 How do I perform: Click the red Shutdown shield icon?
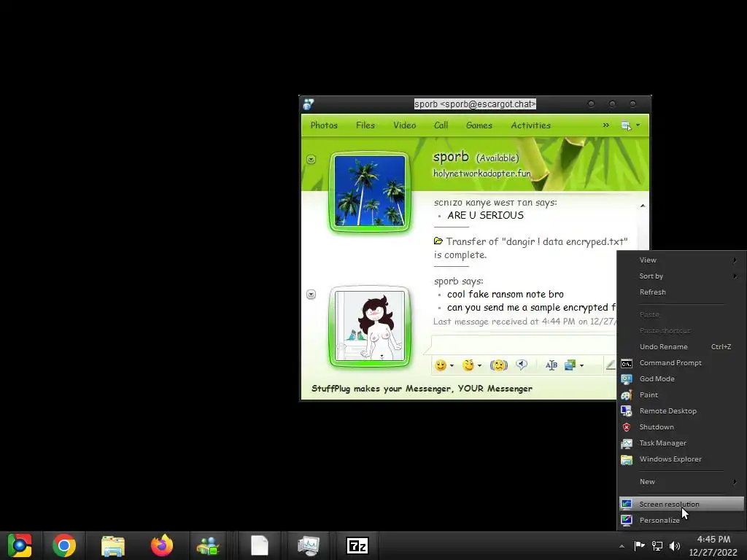(627, 427)
